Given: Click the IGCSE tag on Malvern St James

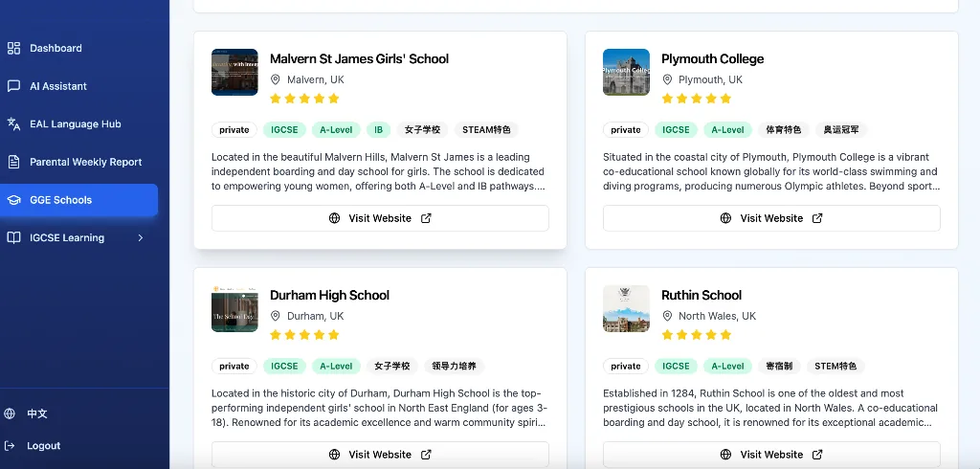Looking at the screenshot, I should pos(284,130).
